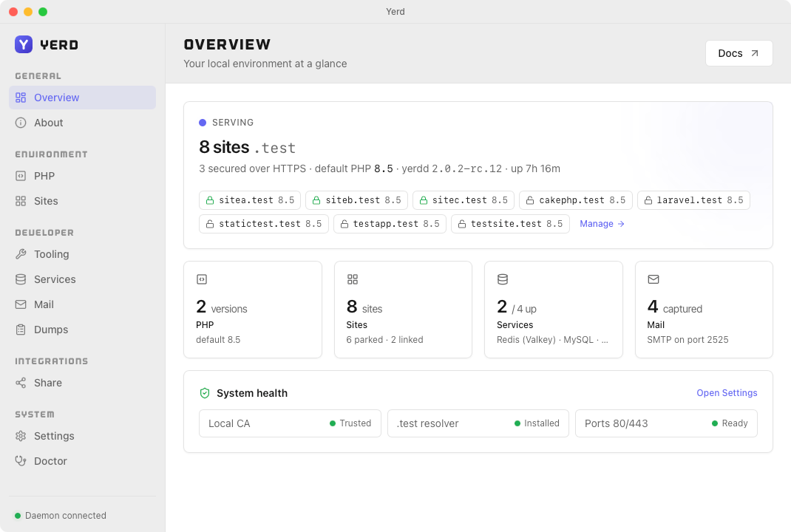Screen dimensions: 791x532
Task: Open the 8 sites card
Action: (403, 310)
